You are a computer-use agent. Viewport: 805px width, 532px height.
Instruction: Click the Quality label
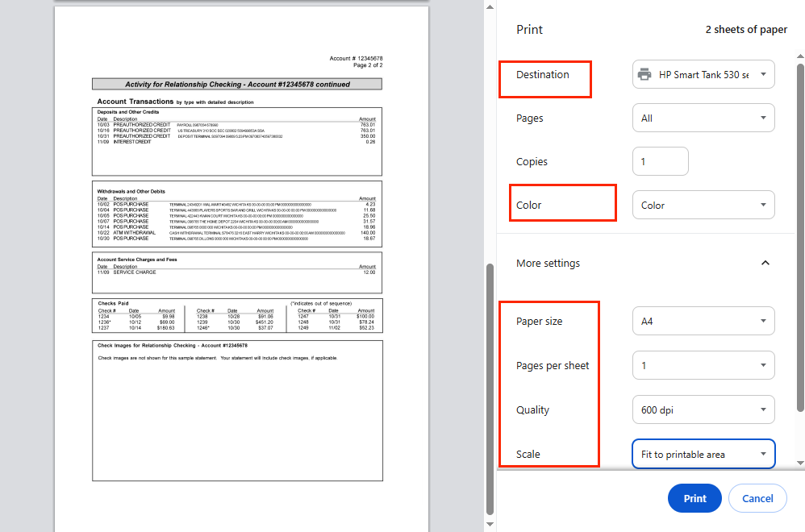[532, 410]
